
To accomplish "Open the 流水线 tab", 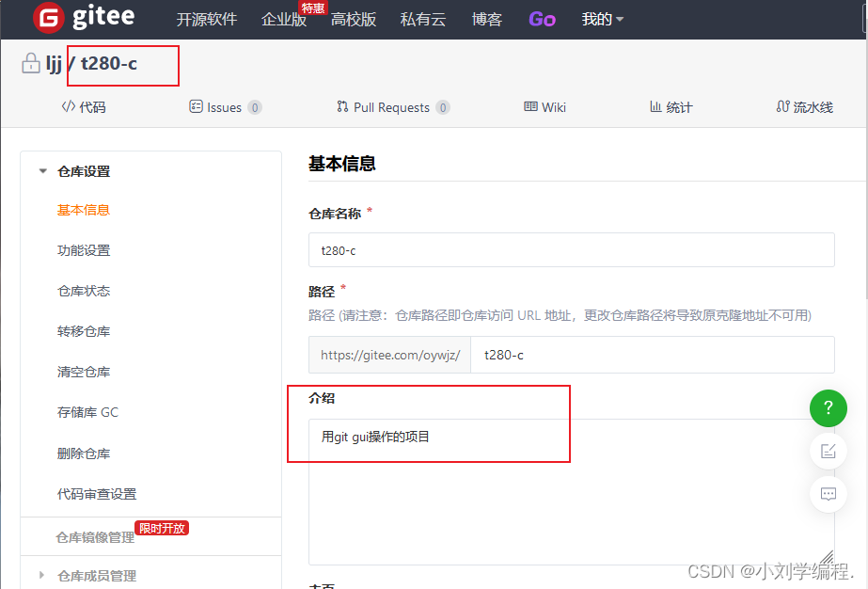I will [x=804, y=107].
